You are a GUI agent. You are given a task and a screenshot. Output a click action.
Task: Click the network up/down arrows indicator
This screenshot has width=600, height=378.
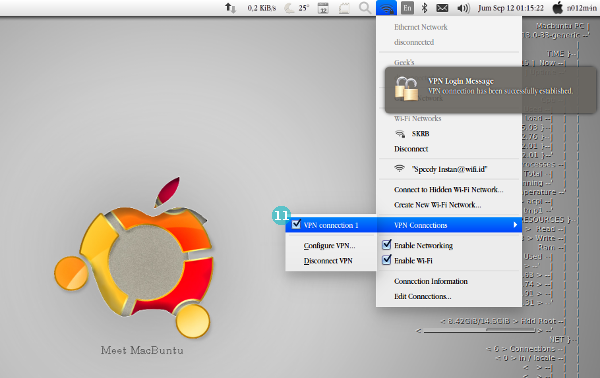point(230,8)
